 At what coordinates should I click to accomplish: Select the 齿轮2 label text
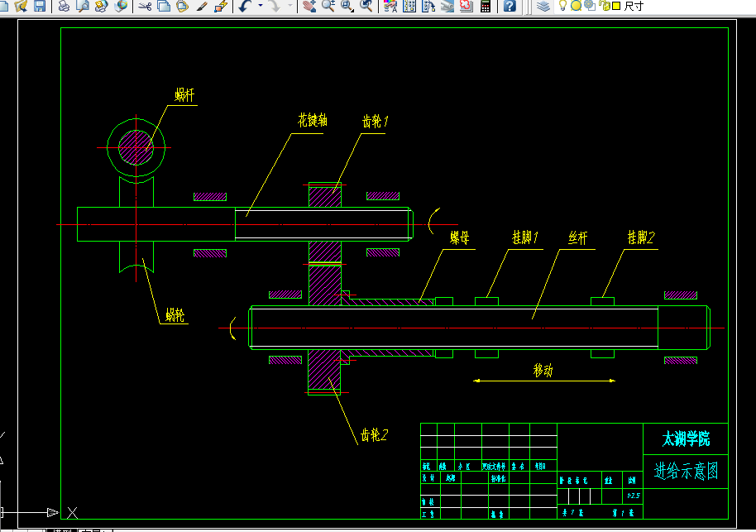(374, 435)
